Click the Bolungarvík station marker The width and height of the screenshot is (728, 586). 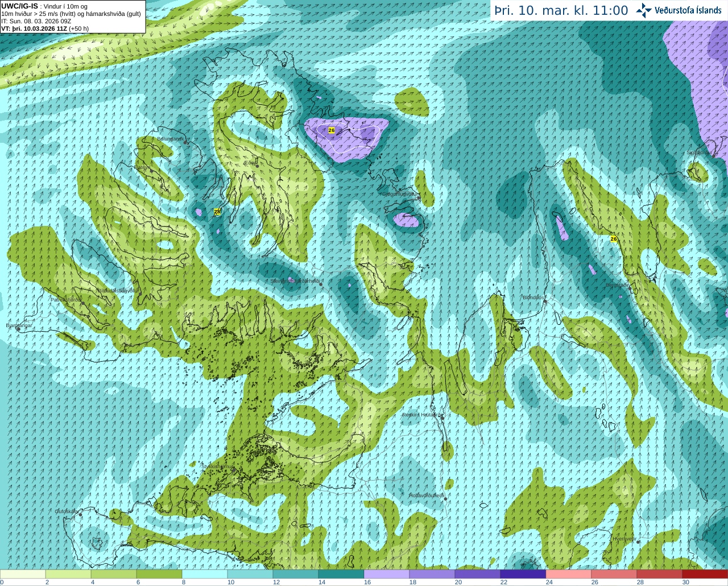point(185,142)
